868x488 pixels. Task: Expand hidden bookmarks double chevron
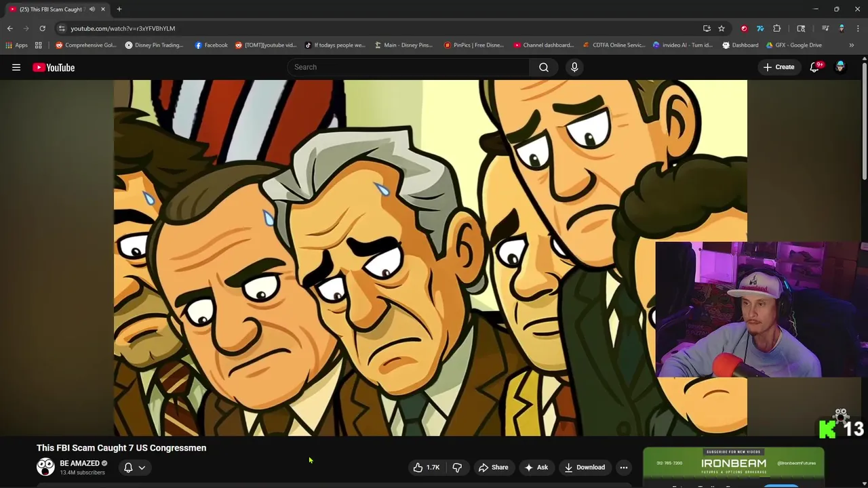(851, 45)
